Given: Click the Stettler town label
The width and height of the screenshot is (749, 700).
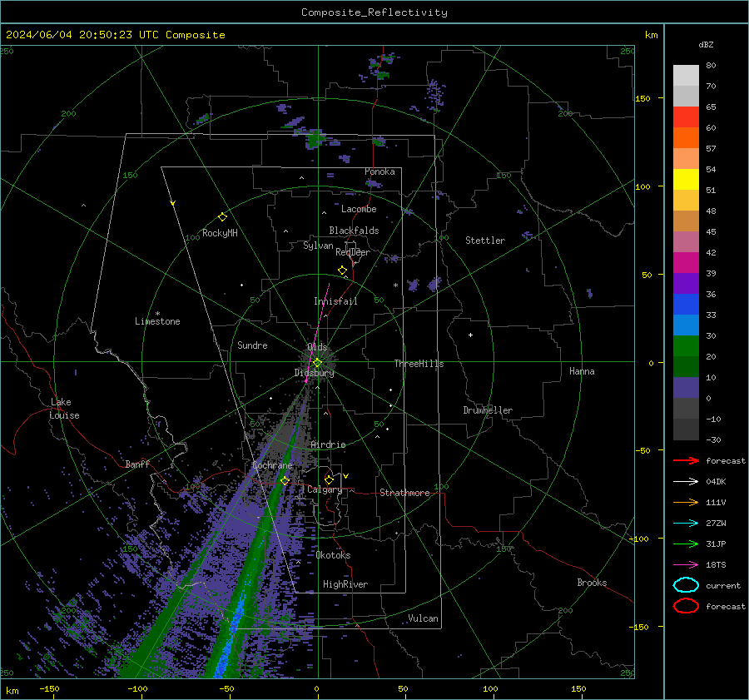Looking at the screenshot, I should tap(485, 241).
